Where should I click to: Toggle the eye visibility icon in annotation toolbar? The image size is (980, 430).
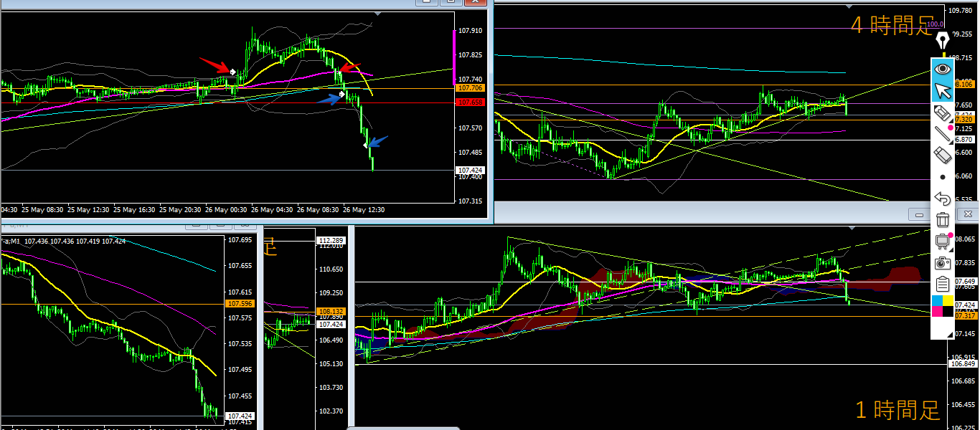pos(942,69)
